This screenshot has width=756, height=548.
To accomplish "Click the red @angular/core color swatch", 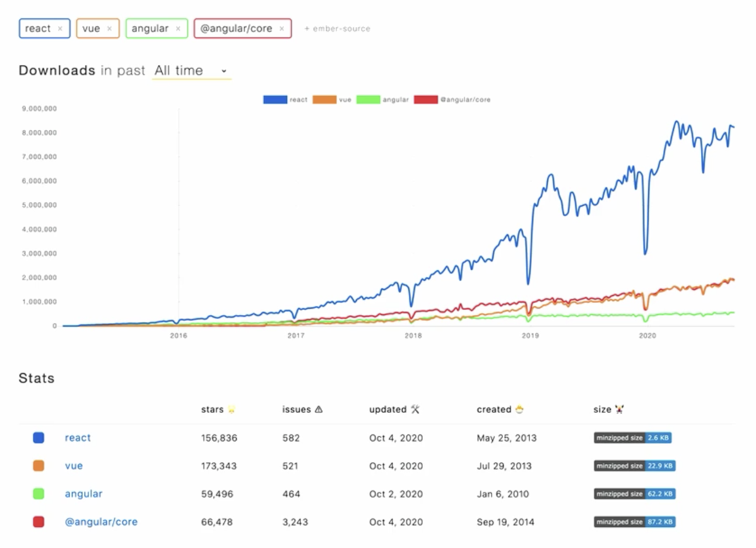I will coord(38,521).
